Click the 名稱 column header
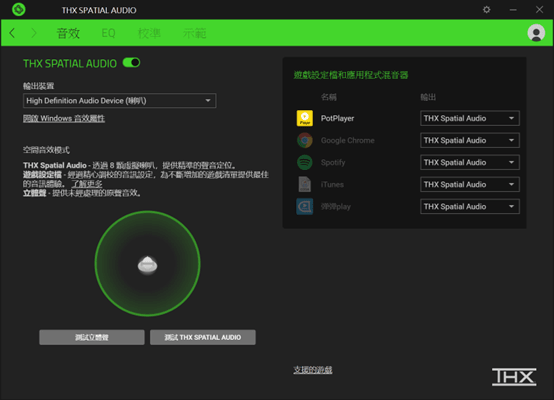This screenshot has height=400, width=554. point(329,97)
